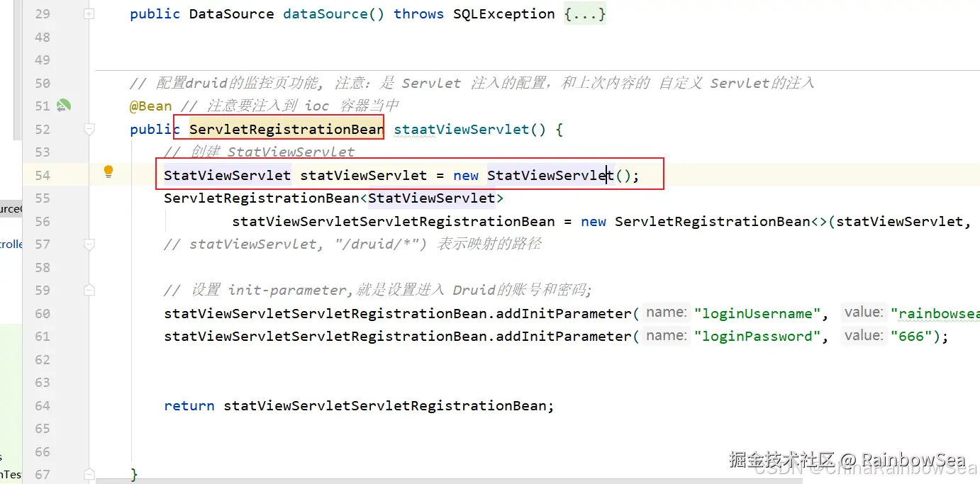Click the StatViewServlet constructor call after new
This screenshot has height=484, width=980.
(550, 175)
